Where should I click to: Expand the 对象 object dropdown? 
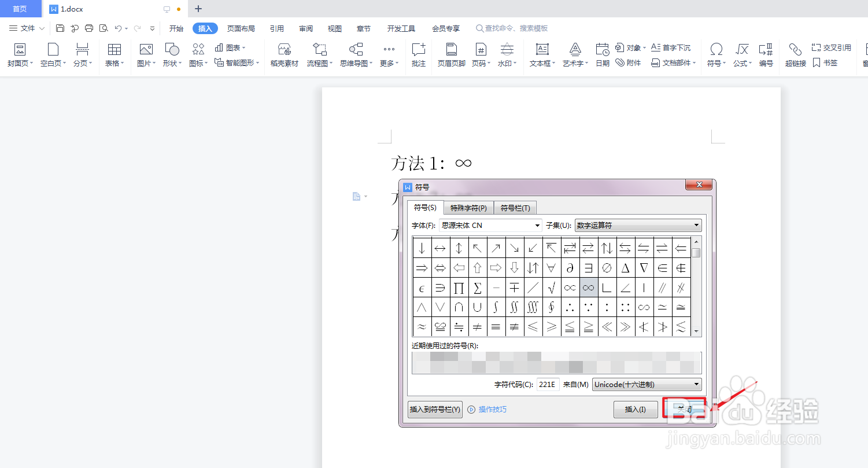[630, 47]
